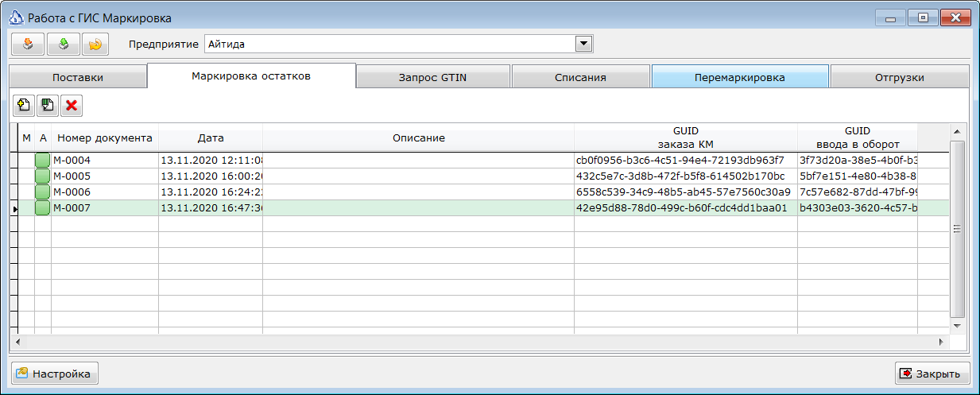
Task: Click the empty Описание cell of row M-0007
Action: (419, 208)
